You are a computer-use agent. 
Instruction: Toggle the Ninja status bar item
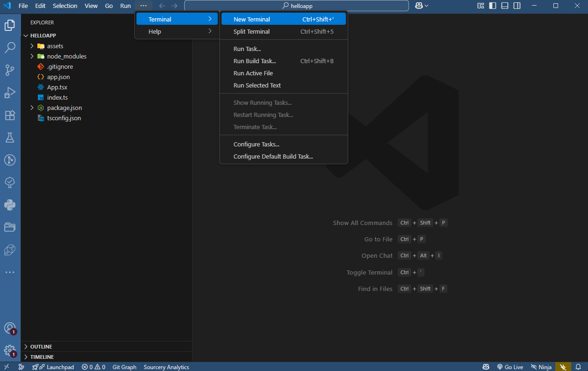pos(541,367)
